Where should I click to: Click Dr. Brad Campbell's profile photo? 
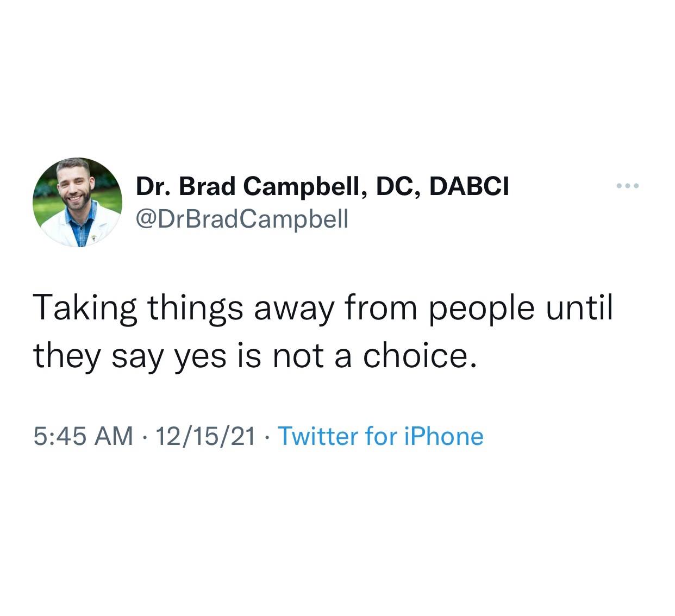[77, 203]
